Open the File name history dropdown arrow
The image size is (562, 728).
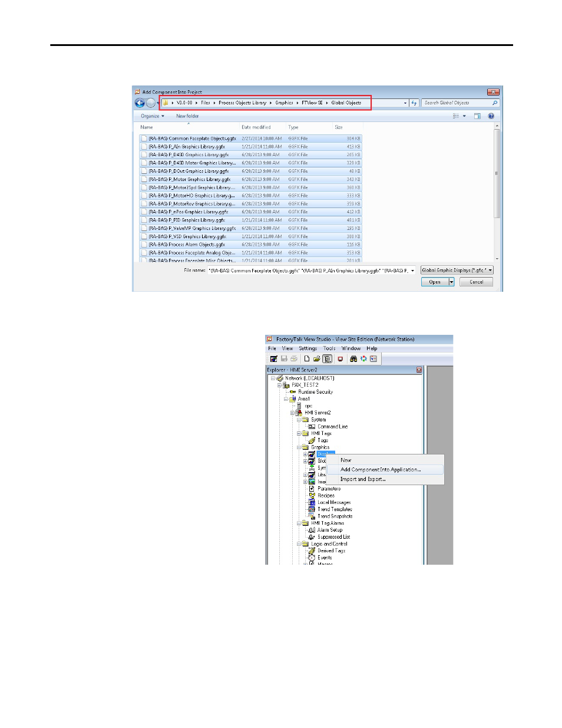[x=412, y=271]
